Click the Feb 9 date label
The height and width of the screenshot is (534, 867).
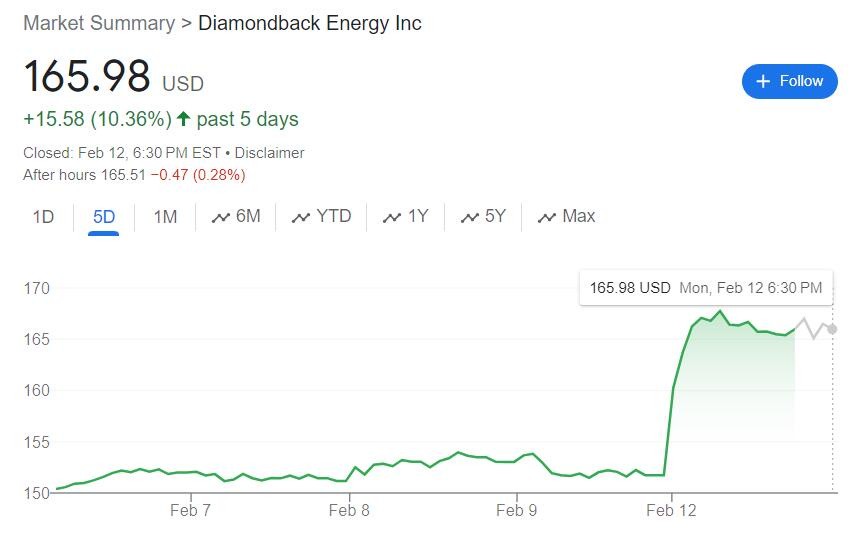(x=517, y=510)
